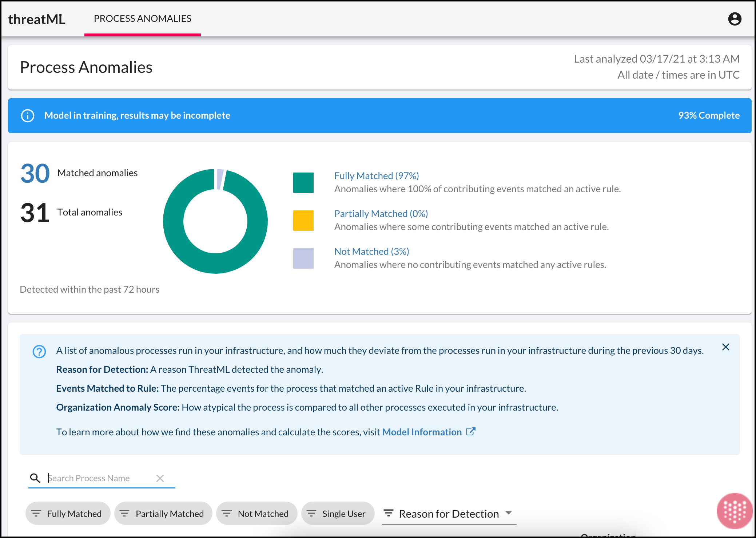This screenshot has height=538, width=756.
Task: Go to threatML home logo
Action: [x=37, y=19]
